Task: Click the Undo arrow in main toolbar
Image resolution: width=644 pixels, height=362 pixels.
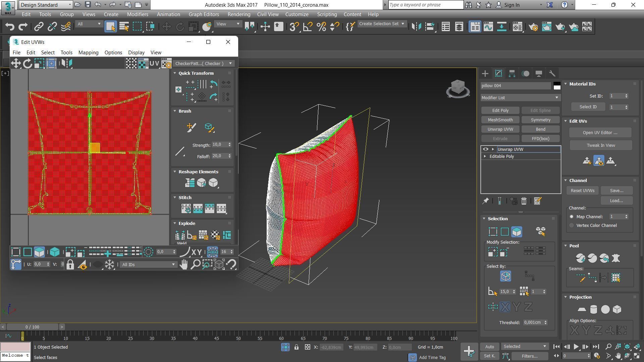Action: click(10, 27)
